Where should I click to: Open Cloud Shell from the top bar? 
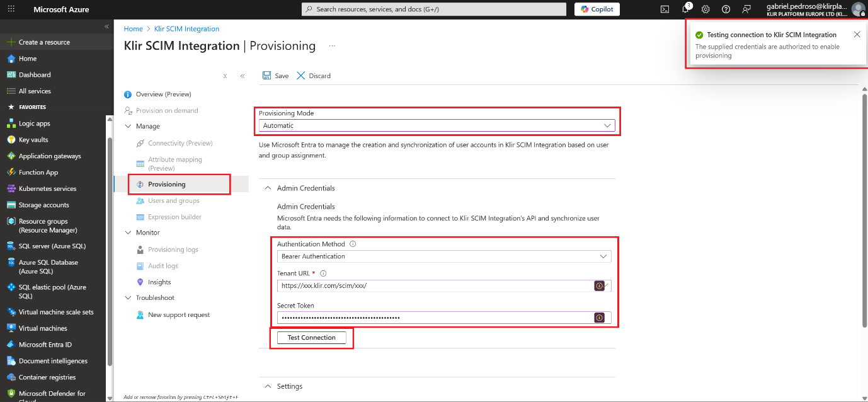click(x=665, y=9)
